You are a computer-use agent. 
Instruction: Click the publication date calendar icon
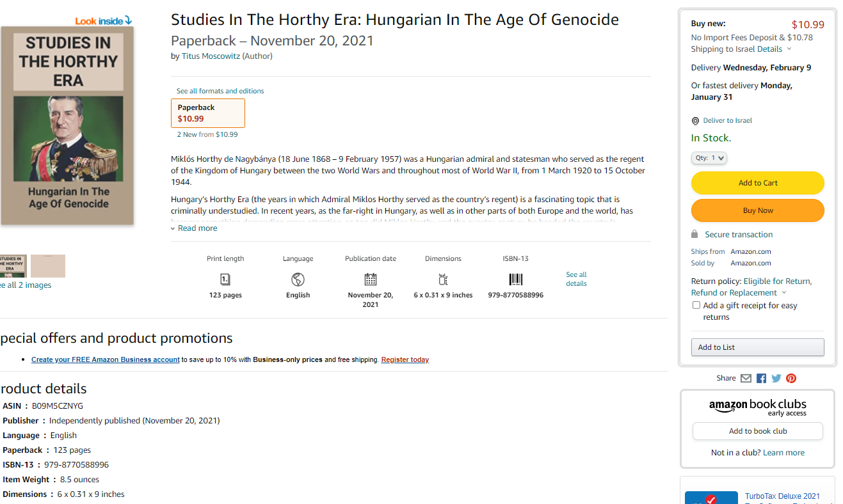tap(371, 279)
